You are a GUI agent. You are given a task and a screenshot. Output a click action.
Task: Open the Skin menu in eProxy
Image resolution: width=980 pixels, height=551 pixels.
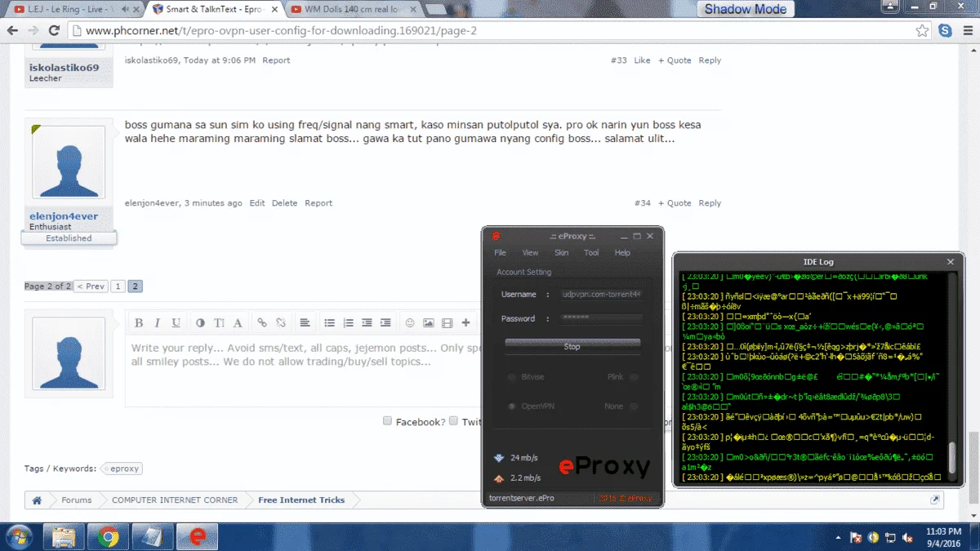click(x=561, y=253)
